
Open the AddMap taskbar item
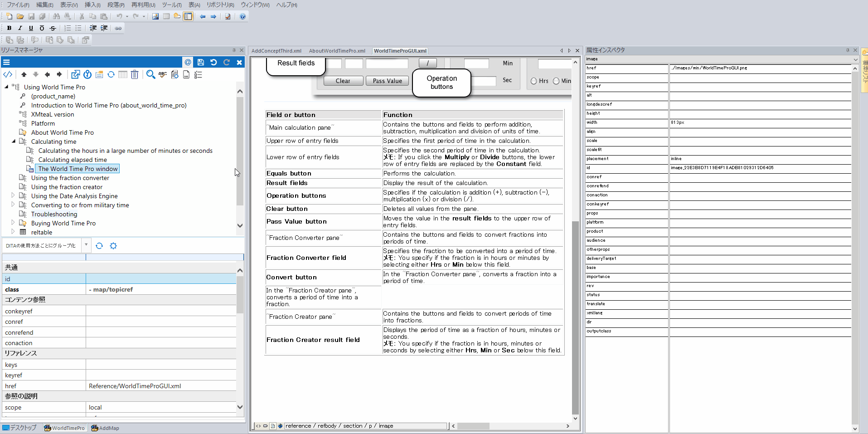[x=105, y=428]
